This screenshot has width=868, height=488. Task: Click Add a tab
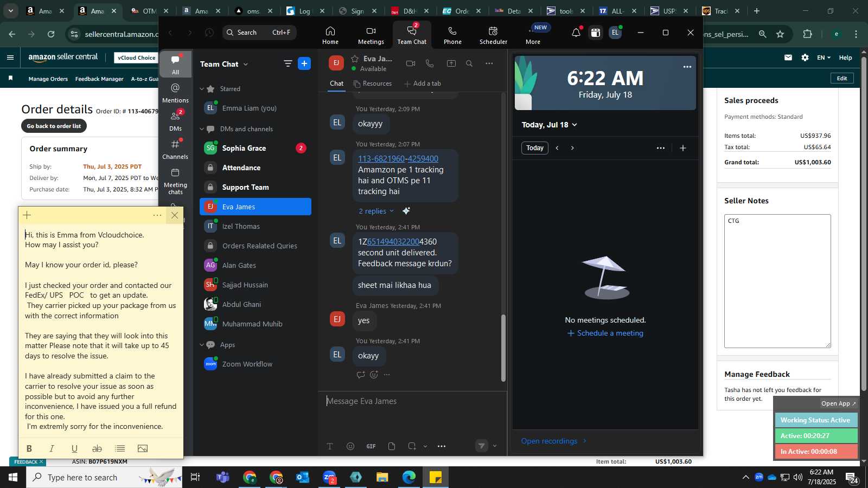coord(423,84)
